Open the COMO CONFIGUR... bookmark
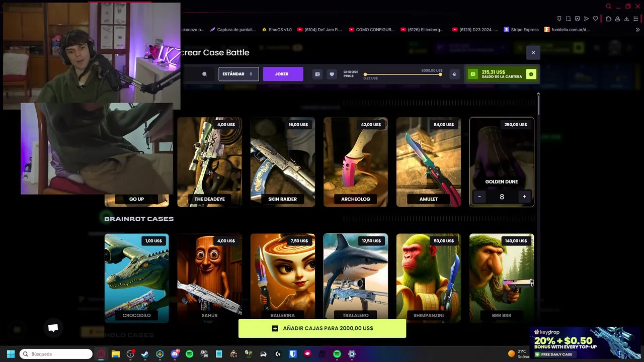The image size is (644, 362). click(371, 30)
